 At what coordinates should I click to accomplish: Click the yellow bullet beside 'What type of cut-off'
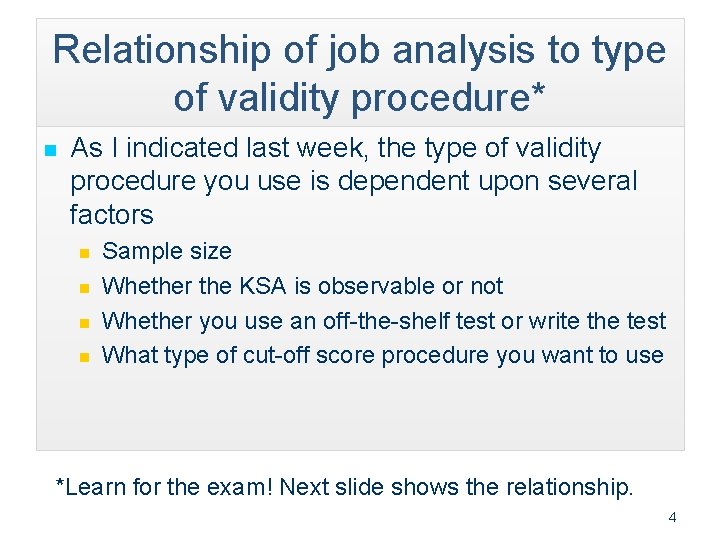pyautogui.click(x=85, y=357)
